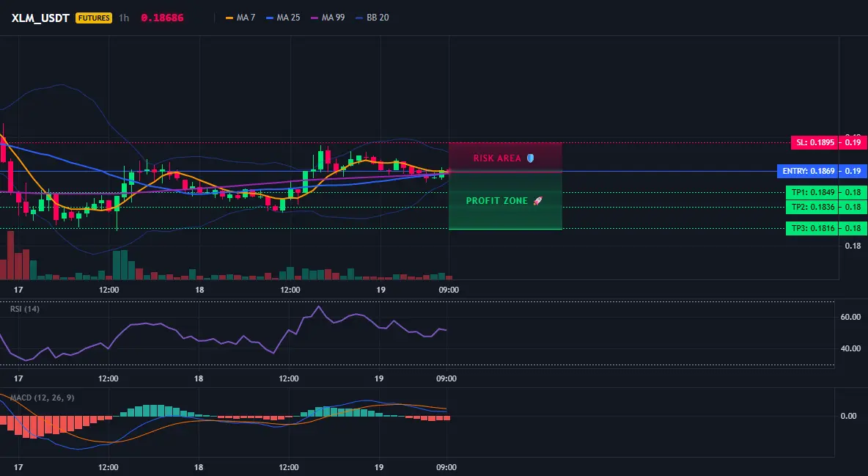Toggle the BB 20 legend entry
Image resolution: width=868 pixels, height=476 pixels.
point(372,18)
